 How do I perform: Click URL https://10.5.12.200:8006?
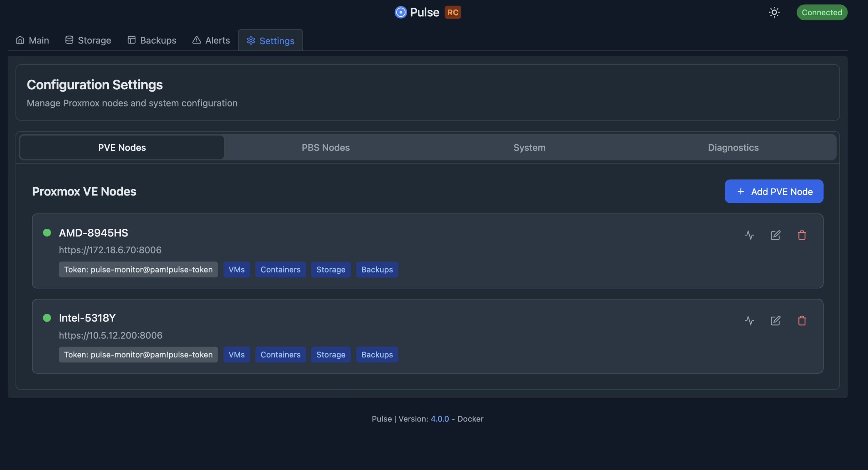tap(111, 335)
